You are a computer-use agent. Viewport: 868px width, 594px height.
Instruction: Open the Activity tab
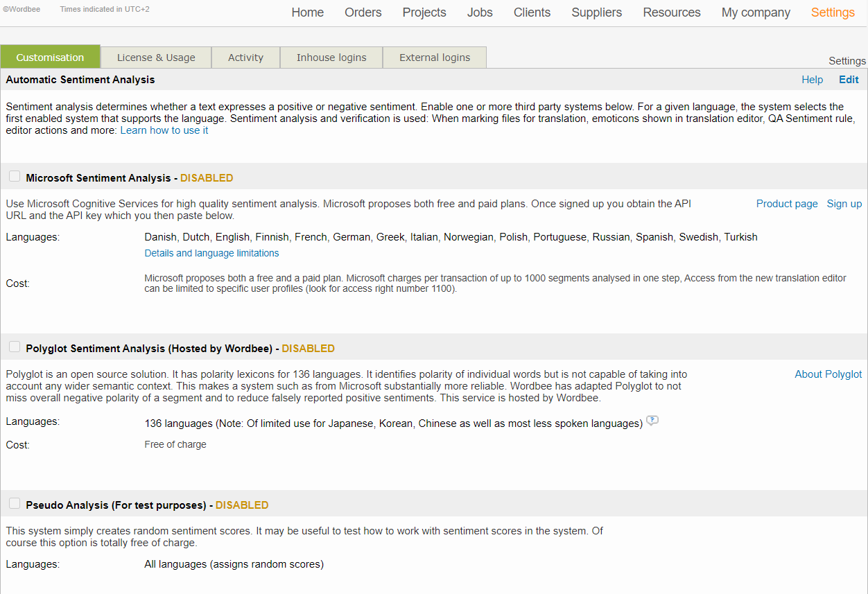[245, 58]
